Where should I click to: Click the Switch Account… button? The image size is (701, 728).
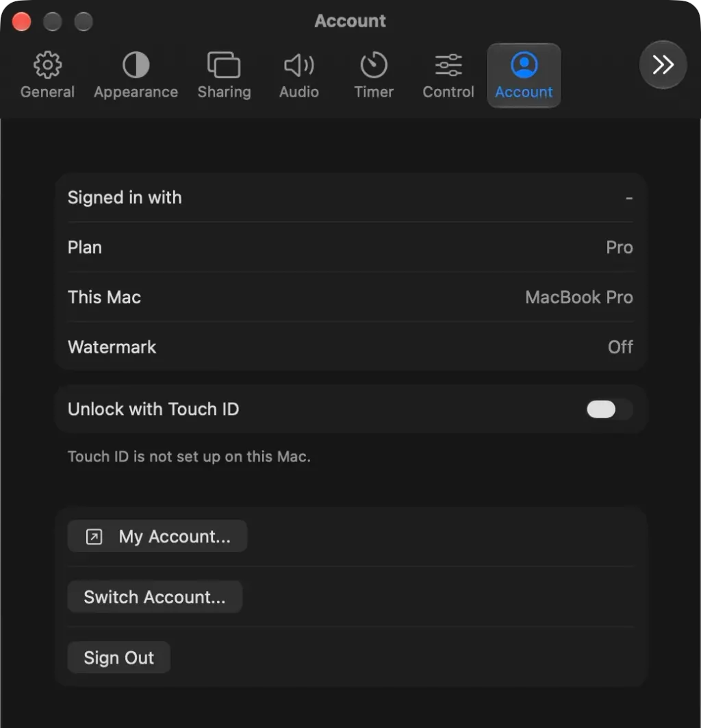click(155, 597)
